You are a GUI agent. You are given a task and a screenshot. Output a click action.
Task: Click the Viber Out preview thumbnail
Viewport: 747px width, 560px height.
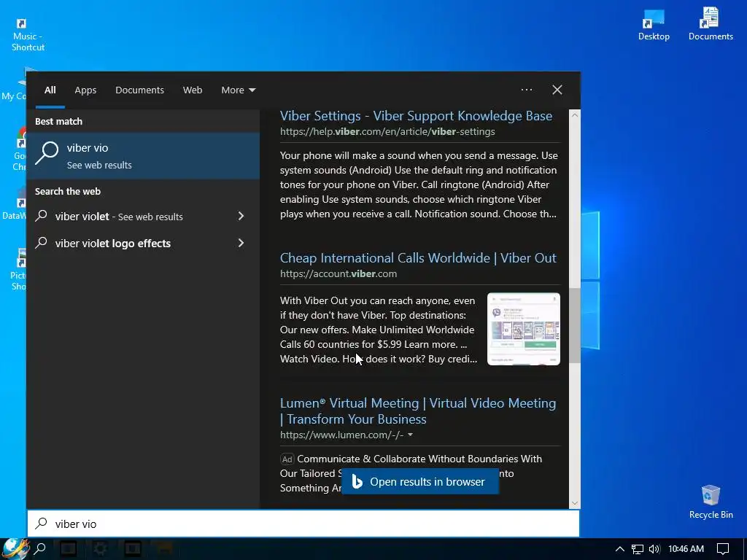(x=524, y=329)
